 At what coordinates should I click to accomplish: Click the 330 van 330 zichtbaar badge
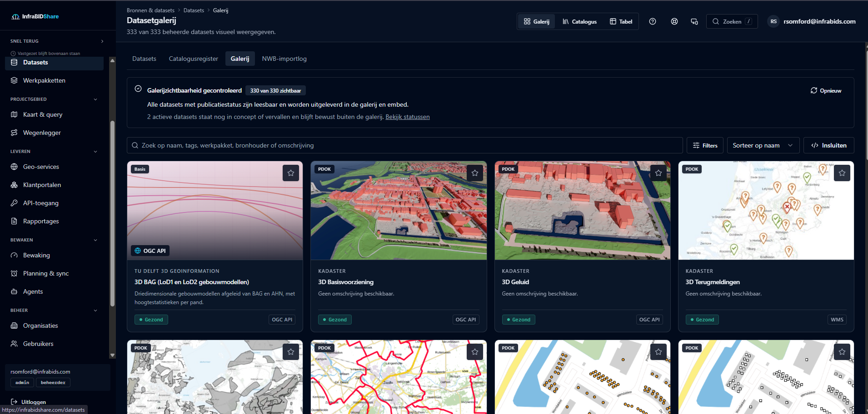pyautogui.click(x=275, y=91)
